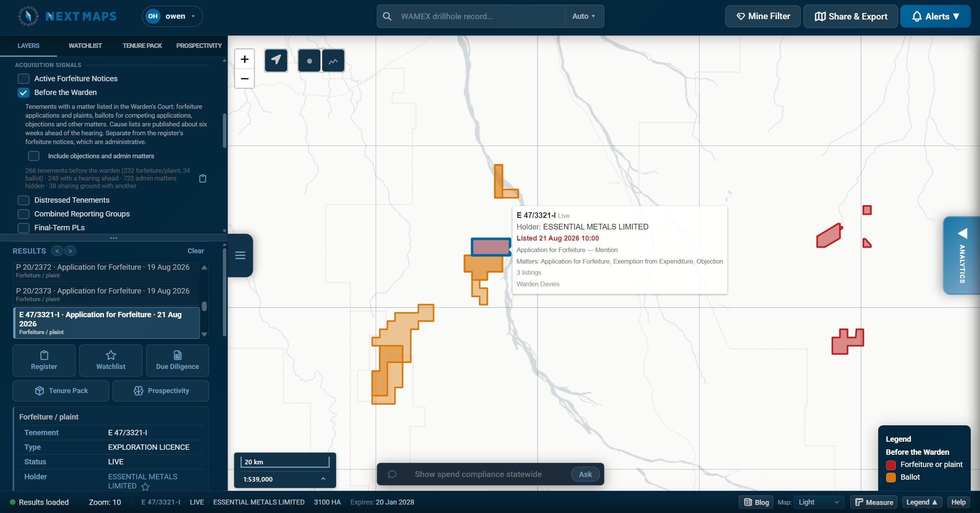Open the OH user avatar
This screenshot has height=513, width=980.
[x=153, y=16]
